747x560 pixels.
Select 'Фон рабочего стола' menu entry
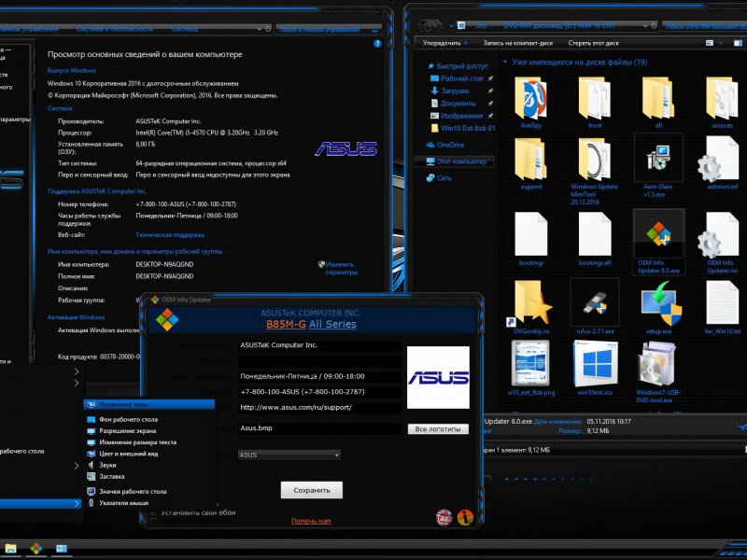click(x=149, y=419)
